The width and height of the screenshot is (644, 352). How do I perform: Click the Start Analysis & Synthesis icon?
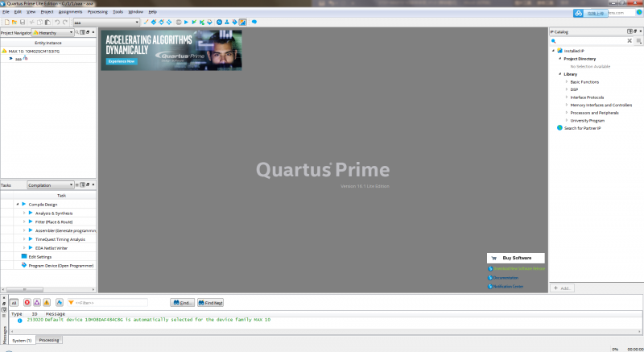coord(194,23)
